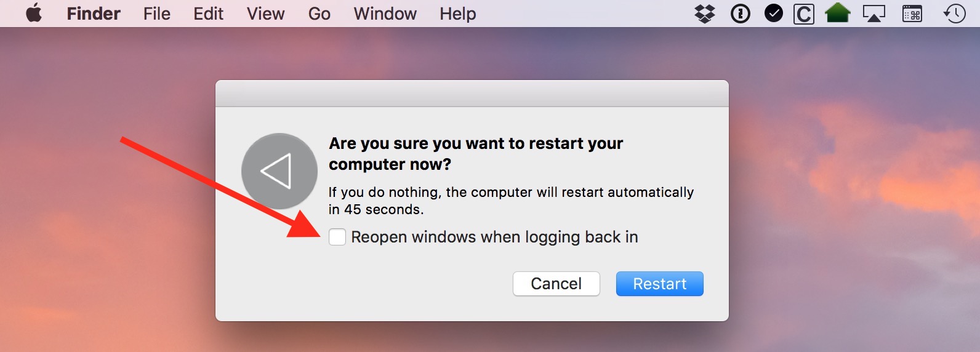The width and height of the screenshot is (980, 352).
Task: Cancel the restart dialog
Action: (x=556, y=284)
